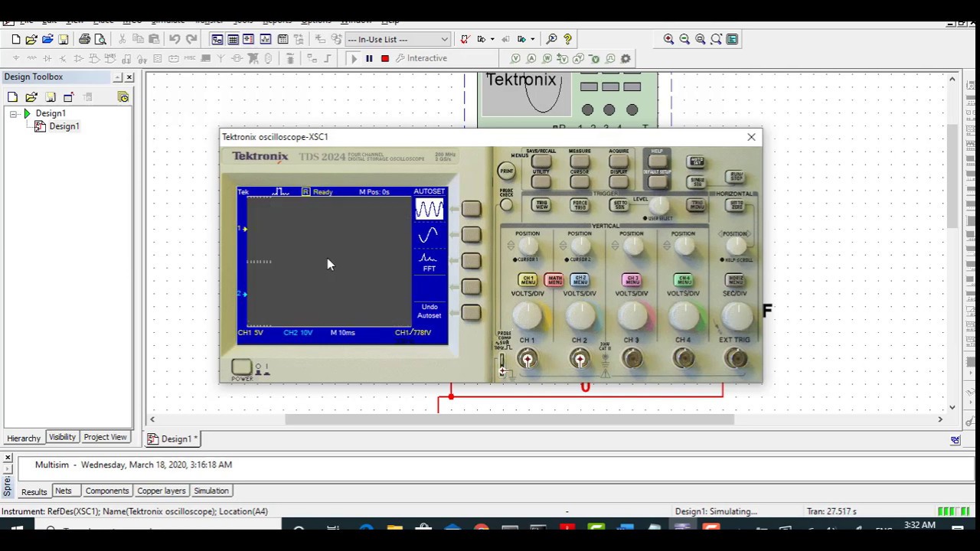Switch to the Project View tab
Viewport: 980px width, 551px height.
coord(105,437)
